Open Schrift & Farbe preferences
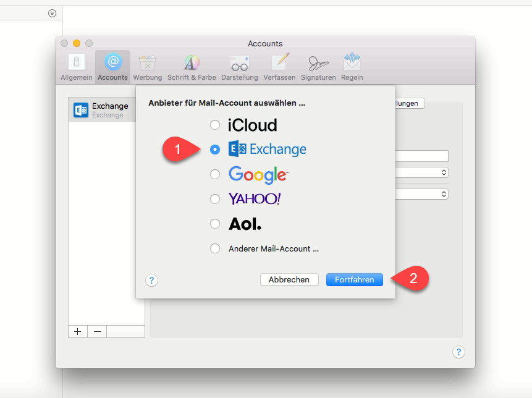The image size is (532, 398). pos(192,67)
